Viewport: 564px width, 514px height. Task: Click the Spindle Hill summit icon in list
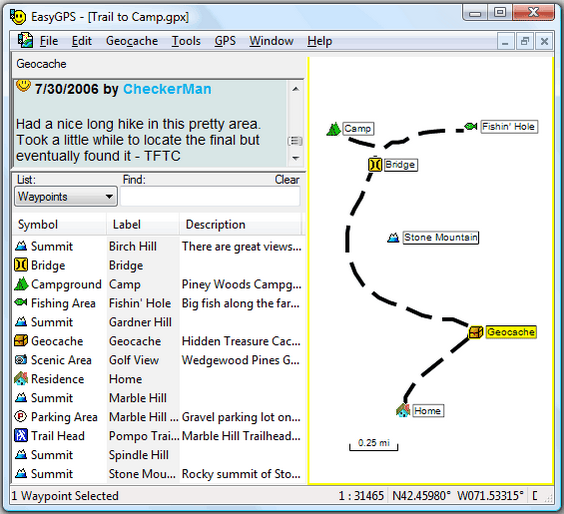pyautogui.click(x=21, y=454)
